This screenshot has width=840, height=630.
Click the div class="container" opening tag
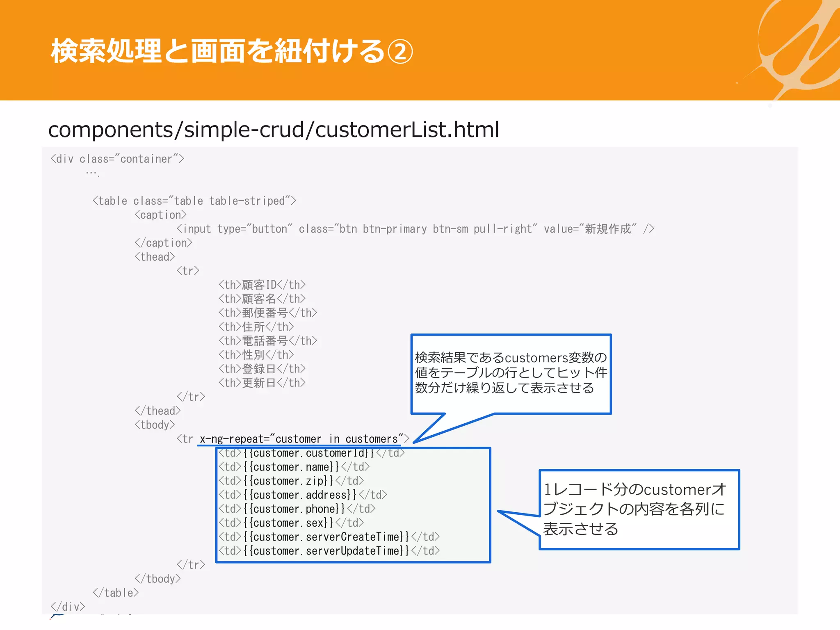117,159
